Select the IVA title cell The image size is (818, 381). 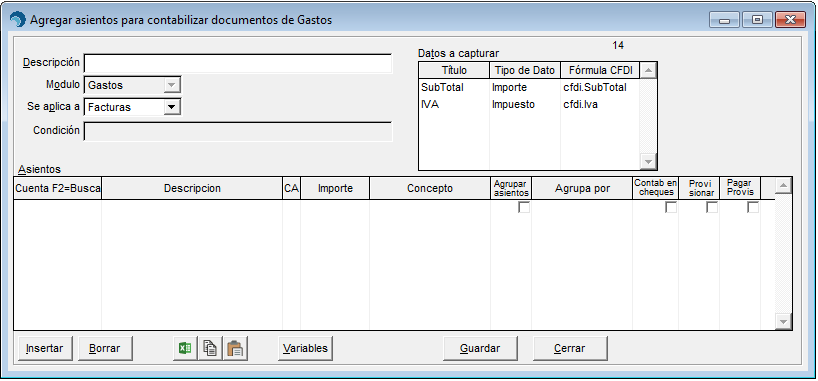tap(454, 104)
